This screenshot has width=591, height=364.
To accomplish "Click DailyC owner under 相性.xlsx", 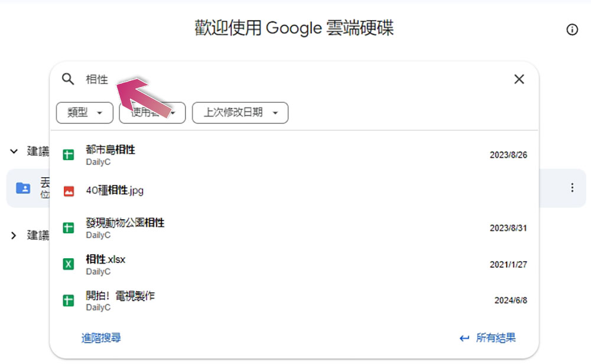I will pos(98,272).
